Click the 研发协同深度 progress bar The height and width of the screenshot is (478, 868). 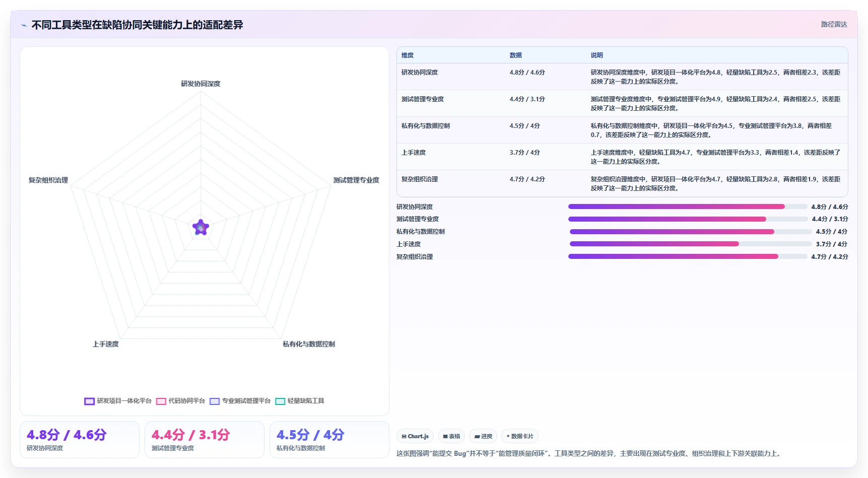pos(688,207)
